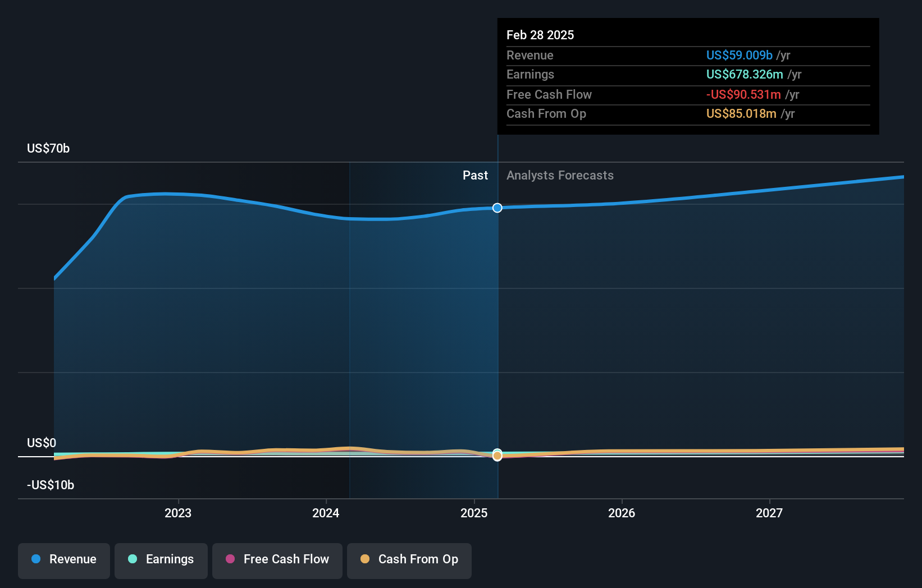Click the orange Cash From Op legend dot
This screenshot has height=588, width=922.
365,559
